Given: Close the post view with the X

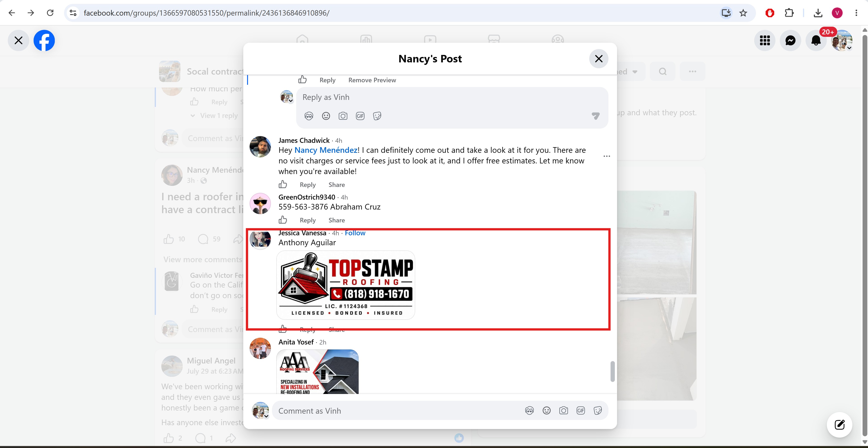Looking at the screenshot, I should pyautogui.click(x=19, y=41).
